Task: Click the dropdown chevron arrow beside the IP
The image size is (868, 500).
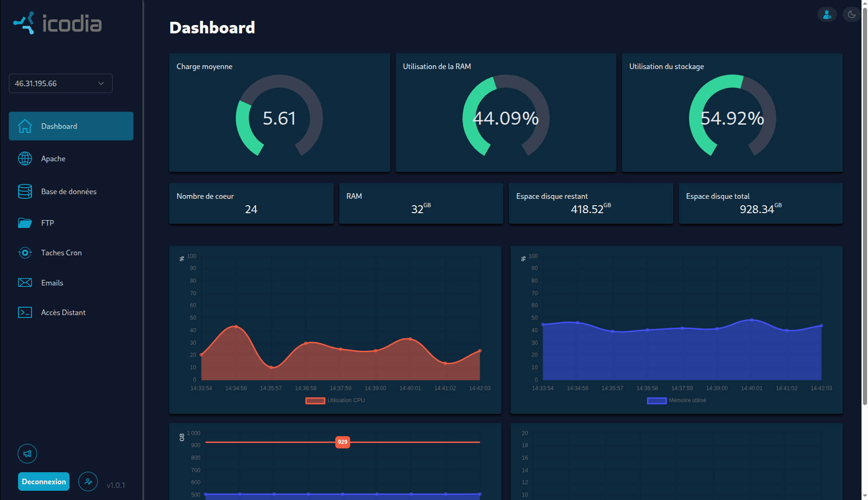Action: click(x=101, y=83)
